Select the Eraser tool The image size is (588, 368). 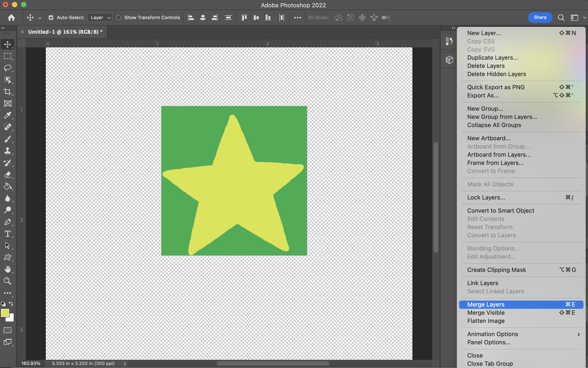click(x=8, y=174)
